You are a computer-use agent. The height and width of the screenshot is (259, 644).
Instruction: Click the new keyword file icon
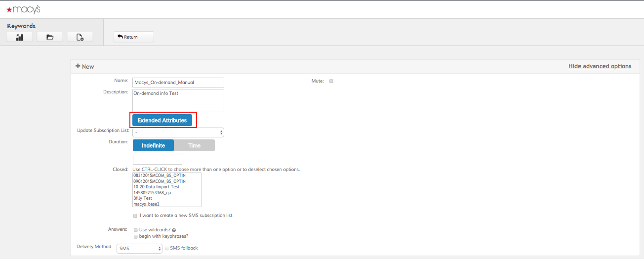[80, 37]
